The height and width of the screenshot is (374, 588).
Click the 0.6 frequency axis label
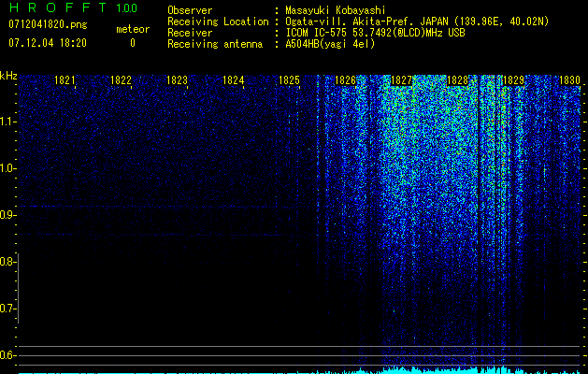[7, 355]
